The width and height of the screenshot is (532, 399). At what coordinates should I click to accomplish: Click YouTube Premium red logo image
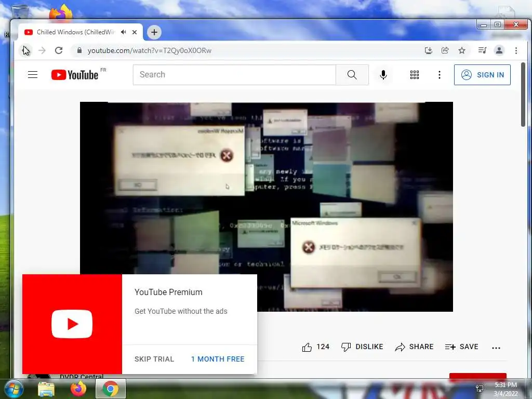pyautogui.click(x=72, y=324)
